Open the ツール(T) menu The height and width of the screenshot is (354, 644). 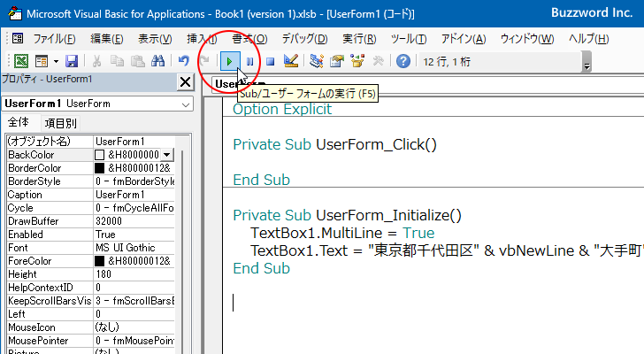[409, 39]
